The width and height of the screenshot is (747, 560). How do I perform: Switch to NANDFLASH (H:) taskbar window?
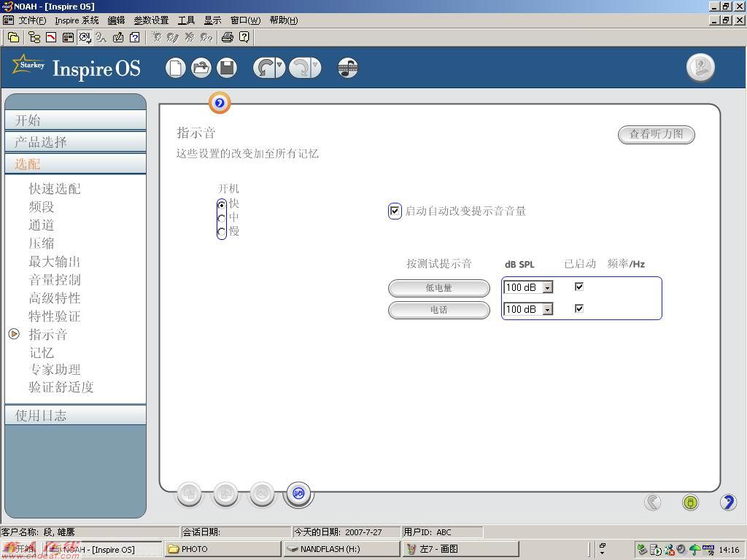pyautogui.click(x=341, y=549)
